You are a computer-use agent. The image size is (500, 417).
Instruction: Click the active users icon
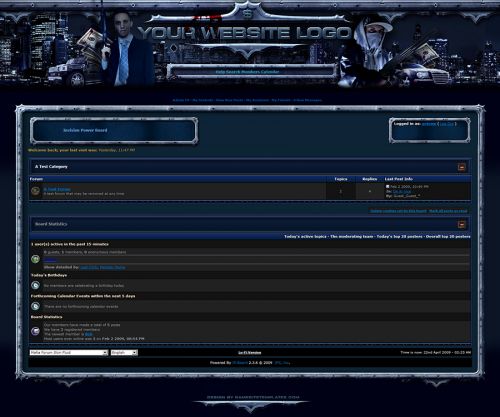tap(35, 259)
